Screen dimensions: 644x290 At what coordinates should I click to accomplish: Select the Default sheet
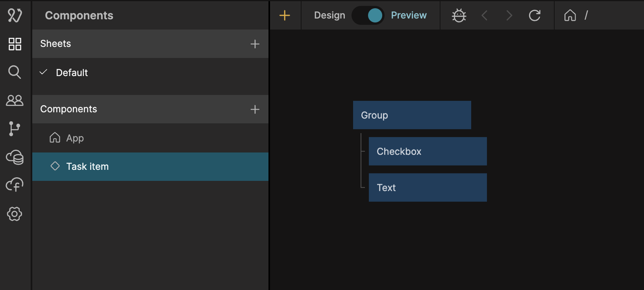(72, 72)
